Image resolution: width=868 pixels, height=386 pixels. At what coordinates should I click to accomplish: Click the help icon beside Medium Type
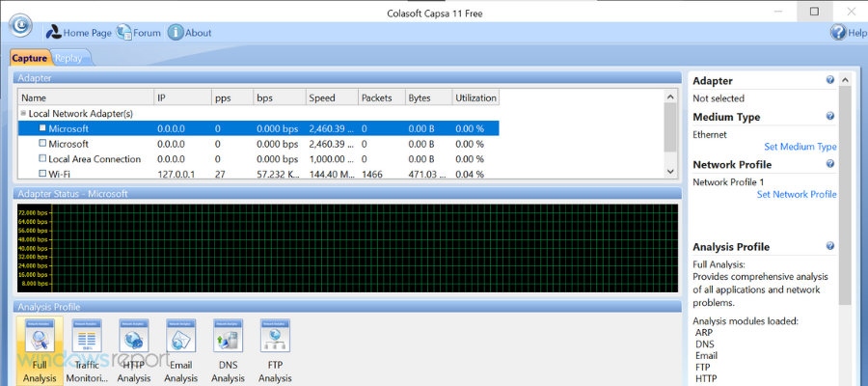[829, 117]
